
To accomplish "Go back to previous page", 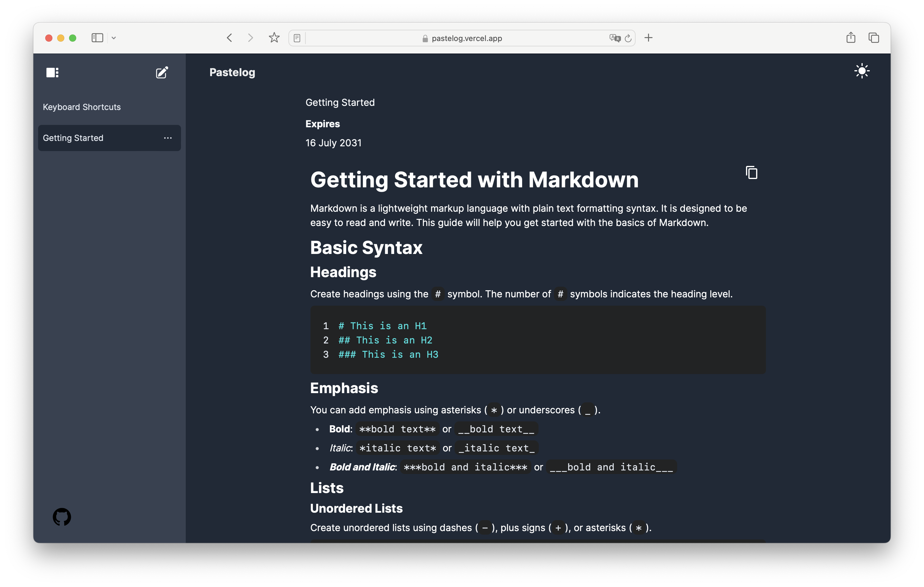I will [230, 38].
